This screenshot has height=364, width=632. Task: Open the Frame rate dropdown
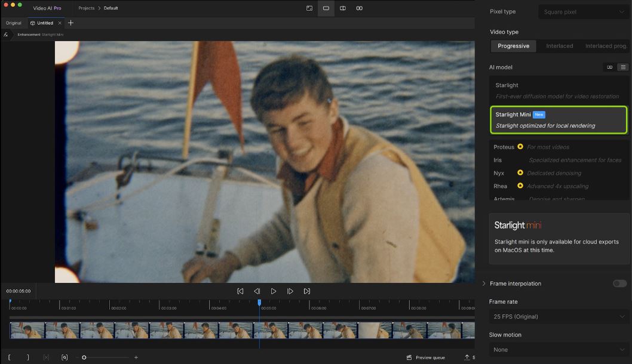(x=559, y=316)
